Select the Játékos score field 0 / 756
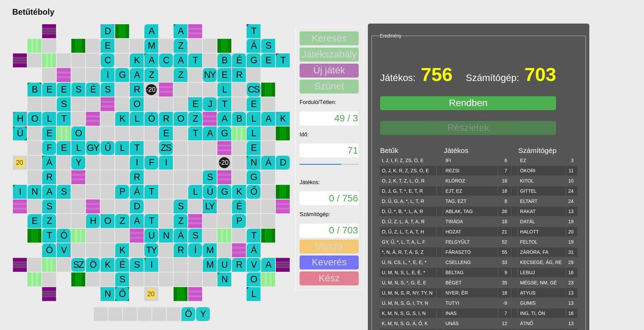 (329, 198)
